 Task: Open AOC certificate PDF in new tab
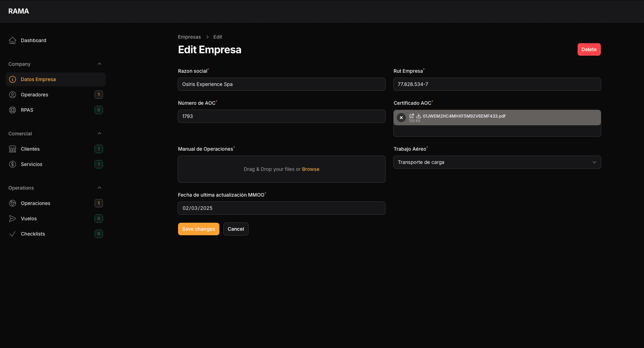pos(412,116)
